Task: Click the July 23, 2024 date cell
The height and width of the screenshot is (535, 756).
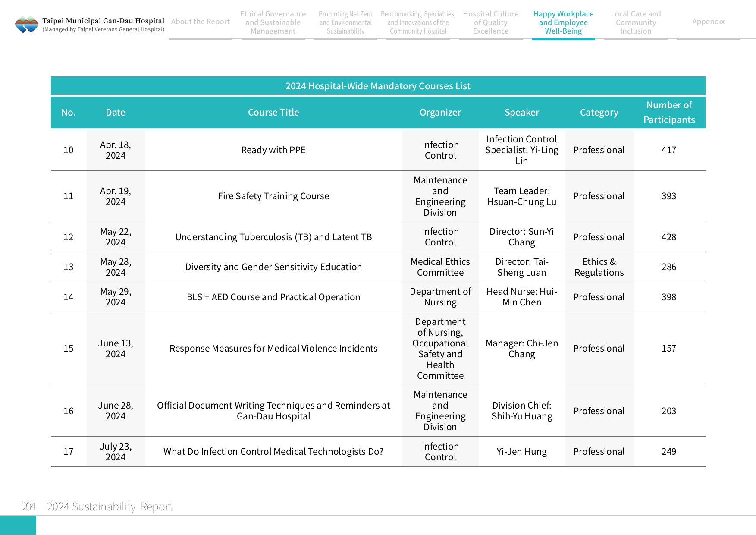Action: click(x=116, y=451)
